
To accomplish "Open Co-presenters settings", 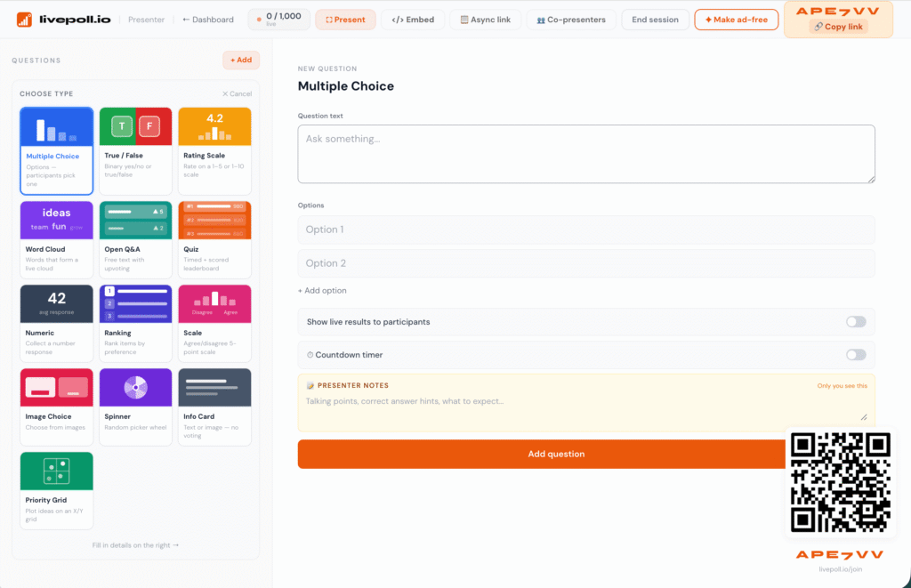I will [x=571, y=20].
